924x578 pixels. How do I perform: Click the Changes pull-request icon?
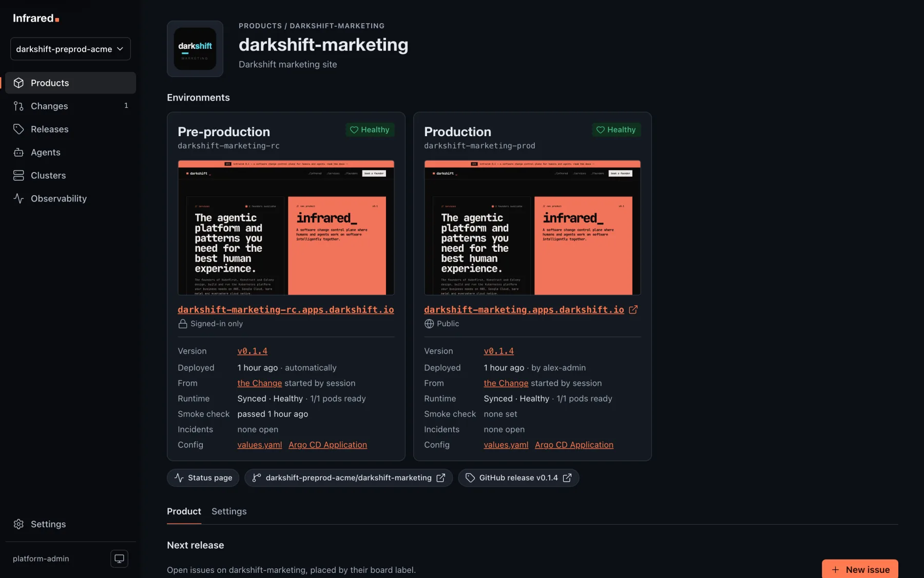click(x=18, y=106)
